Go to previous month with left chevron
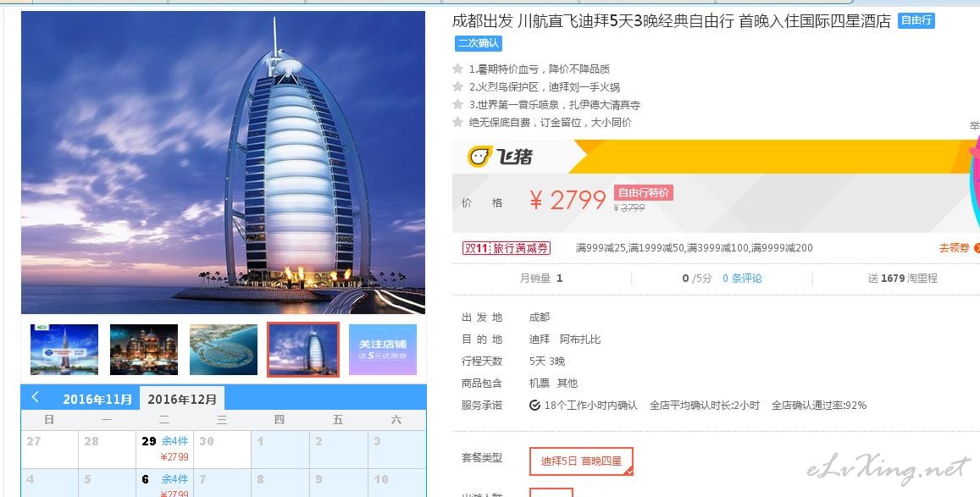 (35, 397)
